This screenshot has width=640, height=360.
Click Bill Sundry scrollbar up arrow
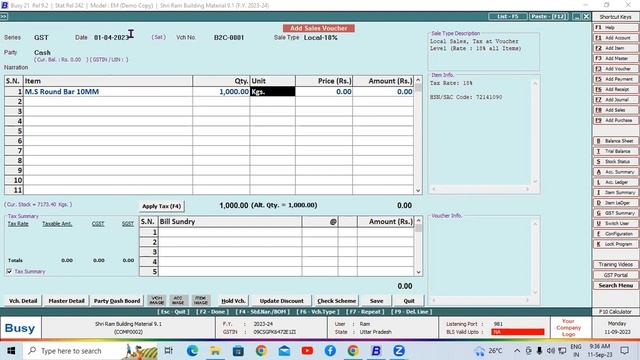[x=418, y=221]
